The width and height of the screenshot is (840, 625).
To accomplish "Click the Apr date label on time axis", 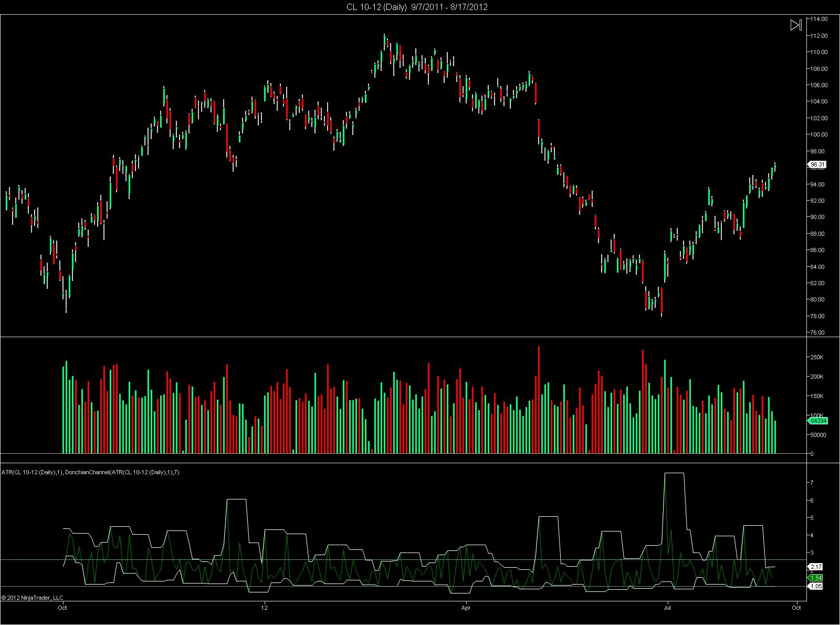I will point(466,608).
